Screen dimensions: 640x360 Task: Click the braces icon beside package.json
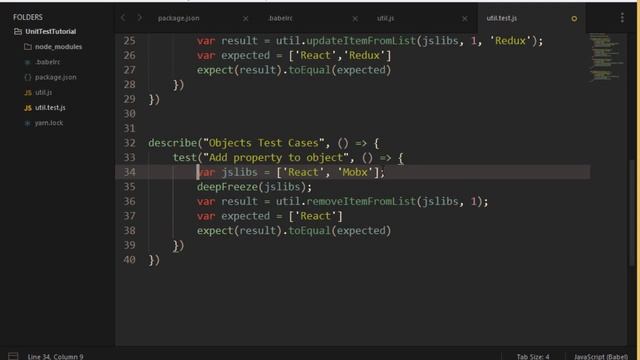pos(28,77)
